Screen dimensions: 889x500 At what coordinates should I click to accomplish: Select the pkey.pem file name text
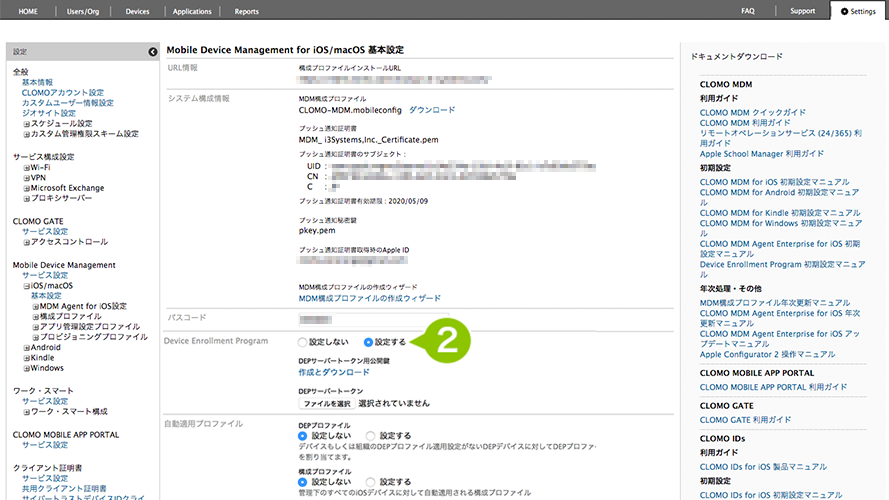click(x=317, y=231)
